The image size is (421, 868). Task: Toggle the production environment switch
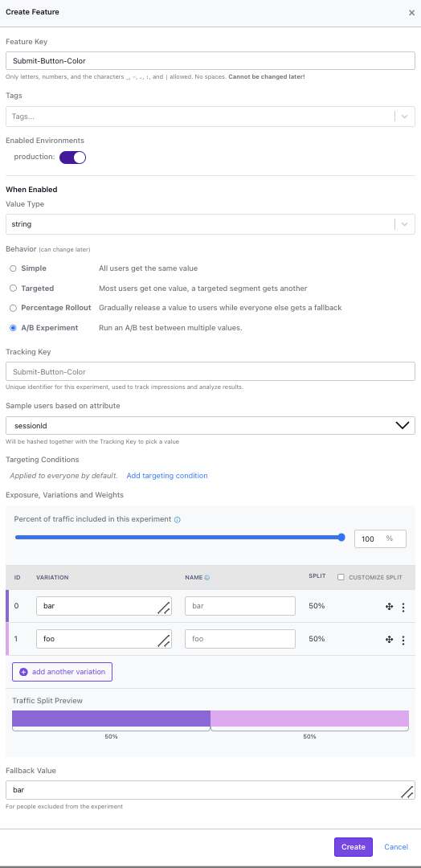[72, 158]
